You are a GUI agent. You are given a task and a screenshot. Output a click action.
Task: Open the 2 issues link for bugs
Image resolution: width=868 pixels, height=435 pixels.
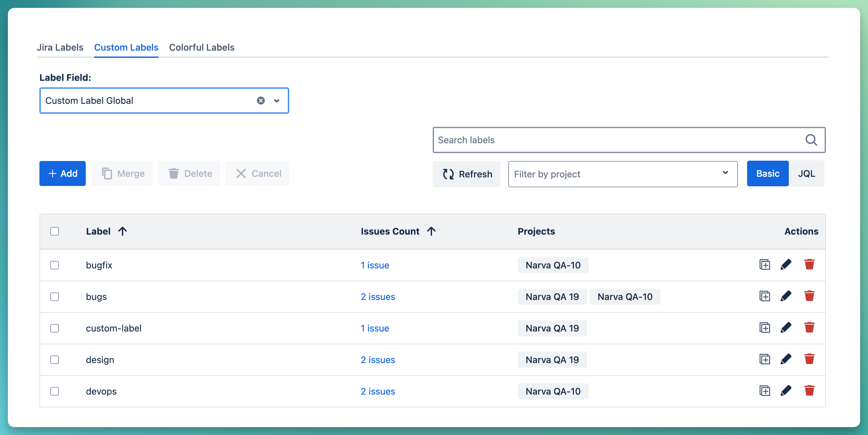coord(378,296)
